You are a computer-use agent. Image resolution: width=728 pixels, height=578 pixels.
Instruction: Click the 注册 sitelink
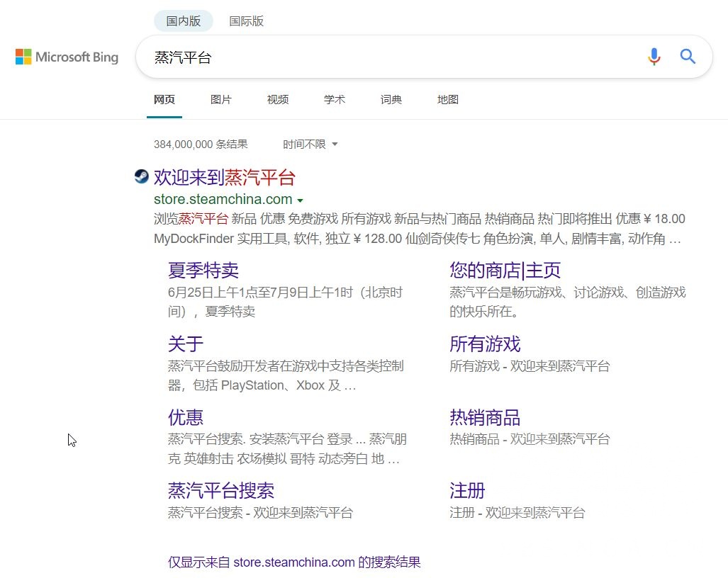coord(468,490)
